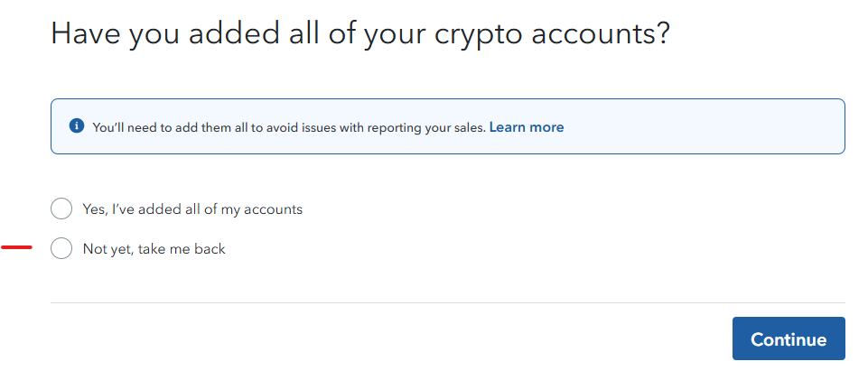Confirm all accounts added via first radio
Screen dimensions: 868x380
pos(61,209)
